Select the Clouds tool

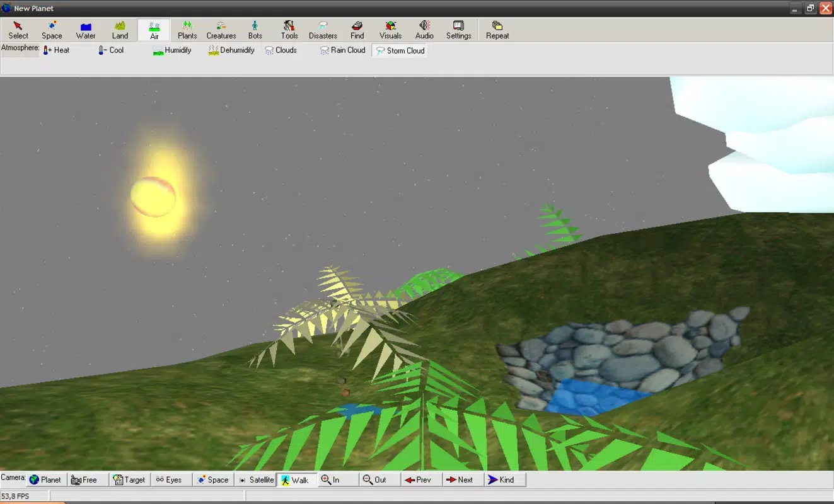coord(281,50)
